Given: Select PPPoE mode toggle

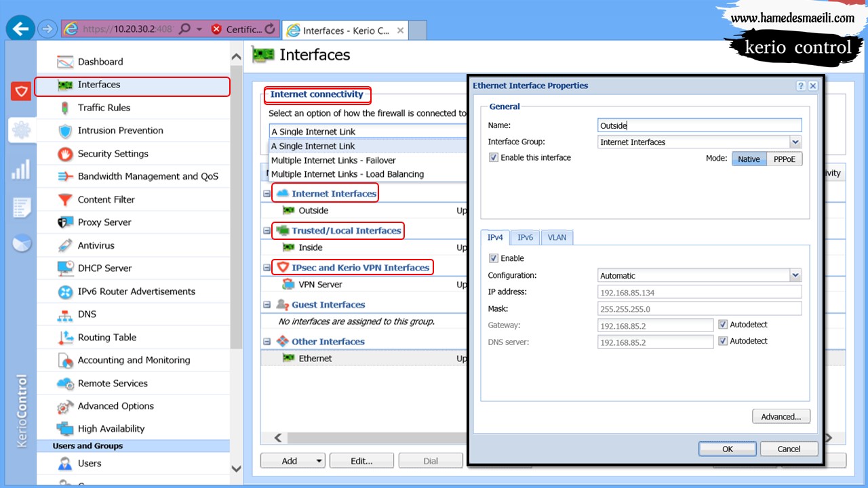Looking at the screenshot, I should coord(785,159).
